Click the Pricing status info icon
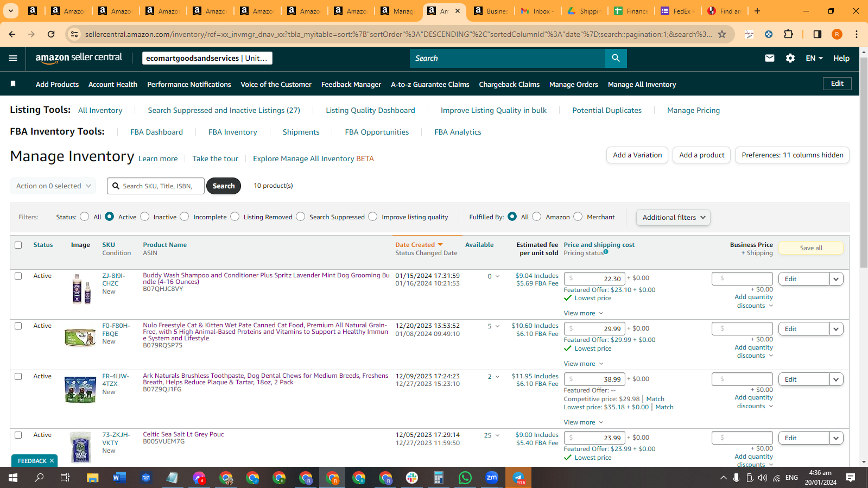Screen dimensions: 868x488 [x=606, y=252]
